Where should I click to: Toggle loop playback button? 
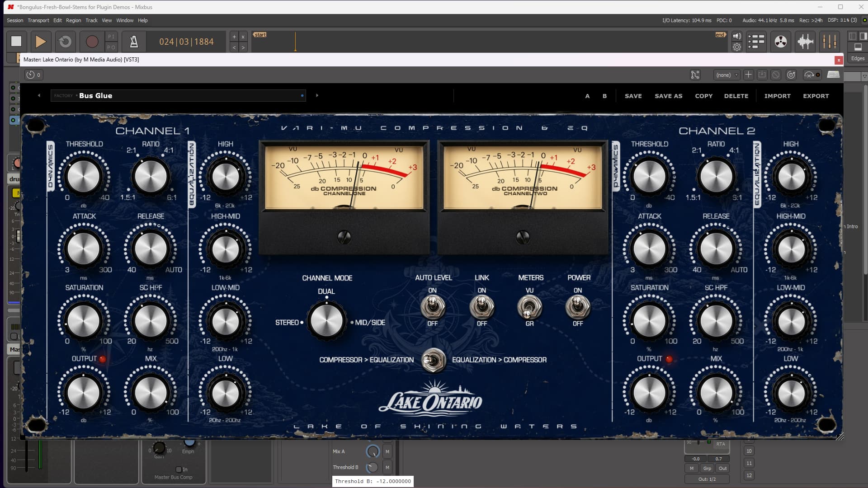click(65, 42)
